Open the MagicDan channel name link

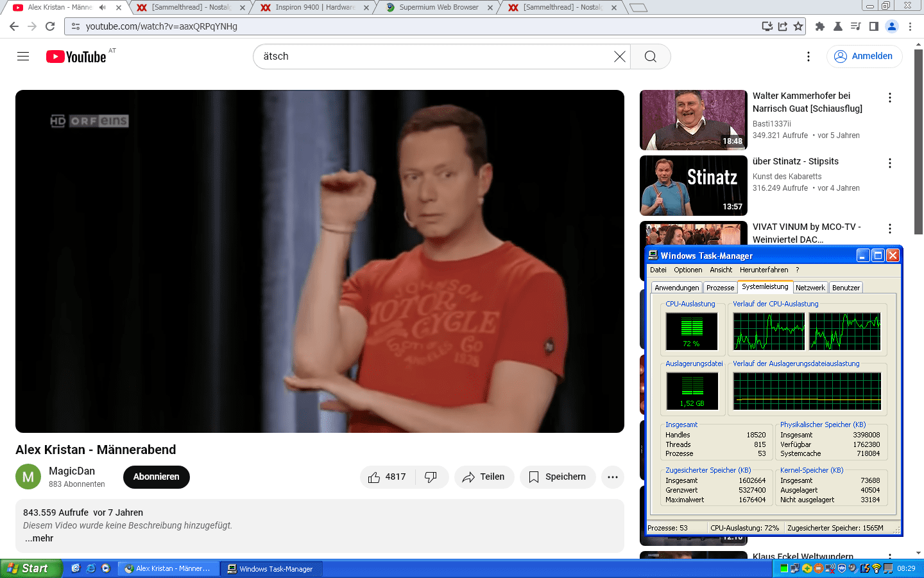(72, 471)
